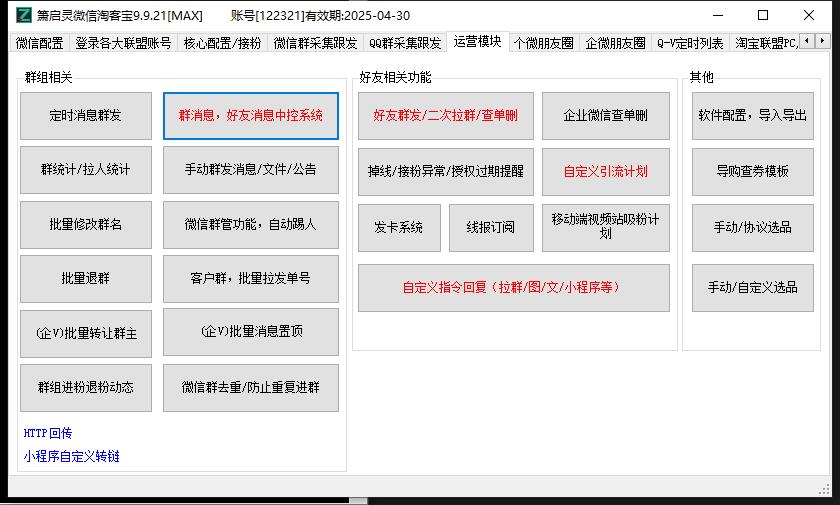Click 企业微信查单删 button

coord(605,116)
